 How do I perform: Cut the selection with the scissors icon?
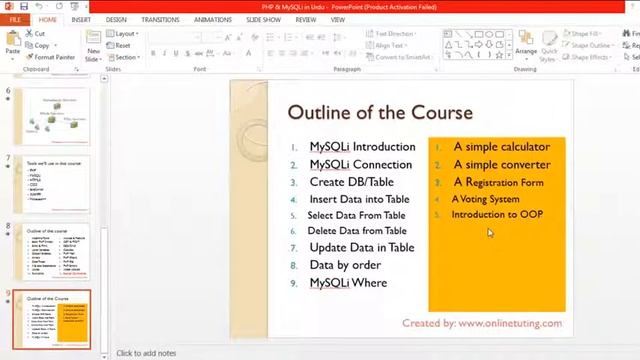[x=29, y=33]
